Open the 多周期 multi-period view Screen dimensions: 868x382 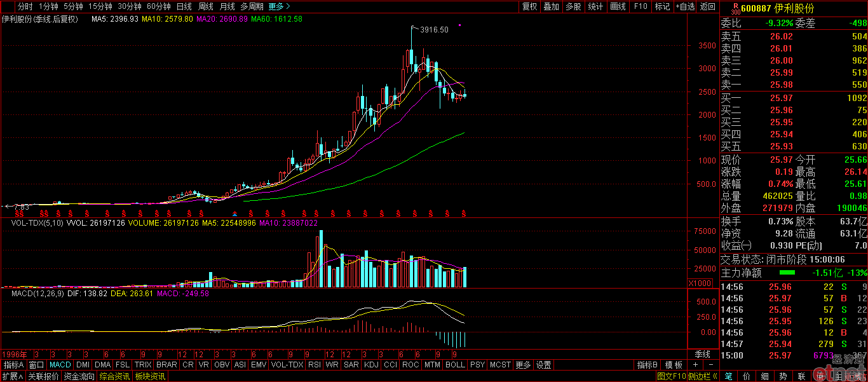pyautogui.click(x=252, y=6)
